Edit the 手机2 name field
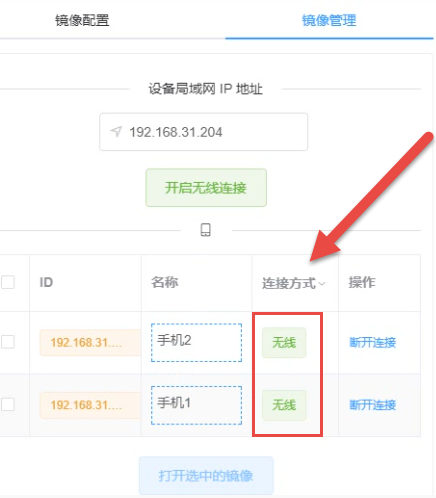436x498 pixels. [196, 342]
